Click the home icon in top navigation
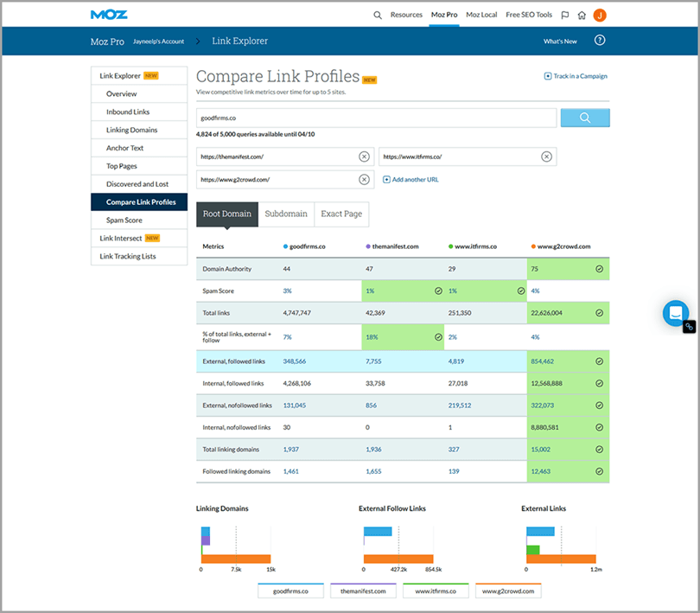This screenshot has width=700, height=613. coord(582,16)
